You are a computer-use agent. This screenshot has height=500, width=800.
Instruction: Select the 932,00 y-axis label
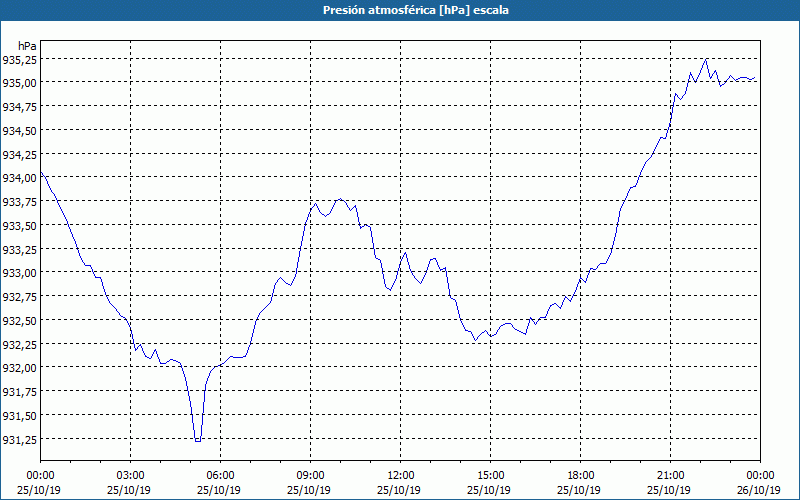[x=19, y=368]
